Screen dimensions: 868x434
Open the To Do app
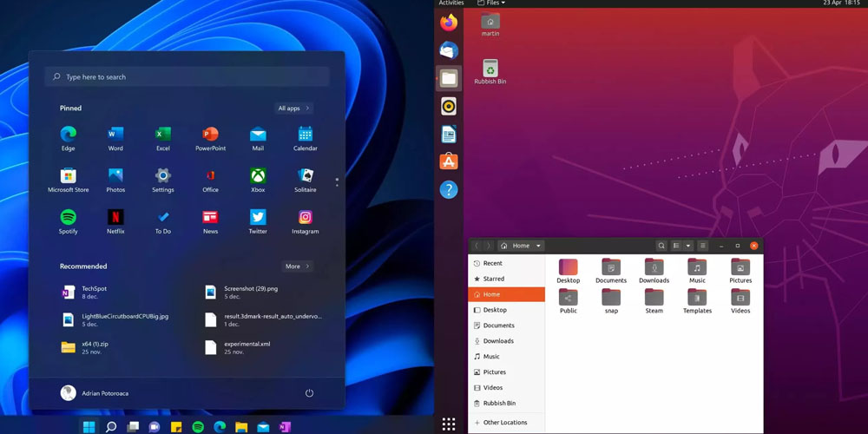pos(163,221)
